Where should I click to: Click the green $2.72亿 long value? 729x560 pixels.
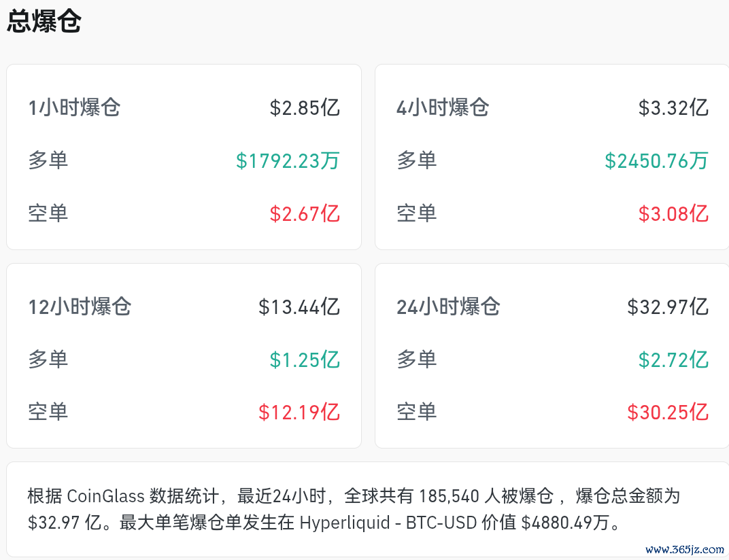(673, 360)
